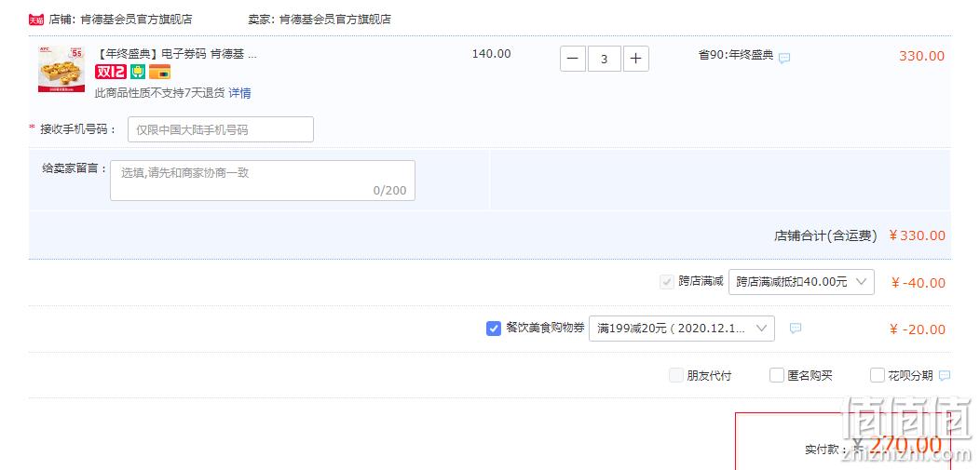Click the coupon discount ￥-20.00
This screenshot has height=470, width=980.
[x=917, y=329]
